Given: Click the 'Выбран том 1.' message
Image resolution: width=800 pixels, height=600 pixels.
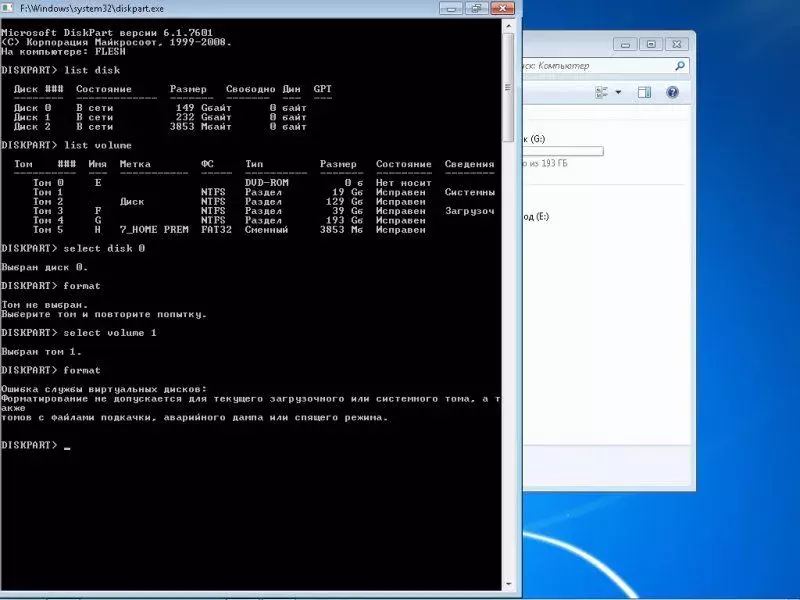Looking at the screenshot, I should pos(41,352).
